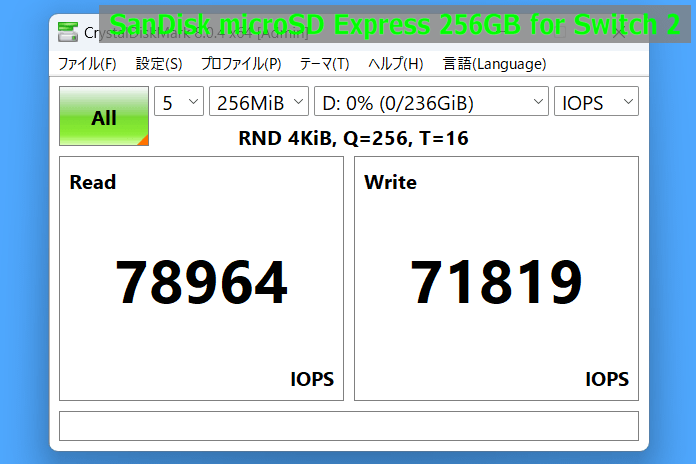
Task: Click the Read heading in the left panel
Action: 92,182
